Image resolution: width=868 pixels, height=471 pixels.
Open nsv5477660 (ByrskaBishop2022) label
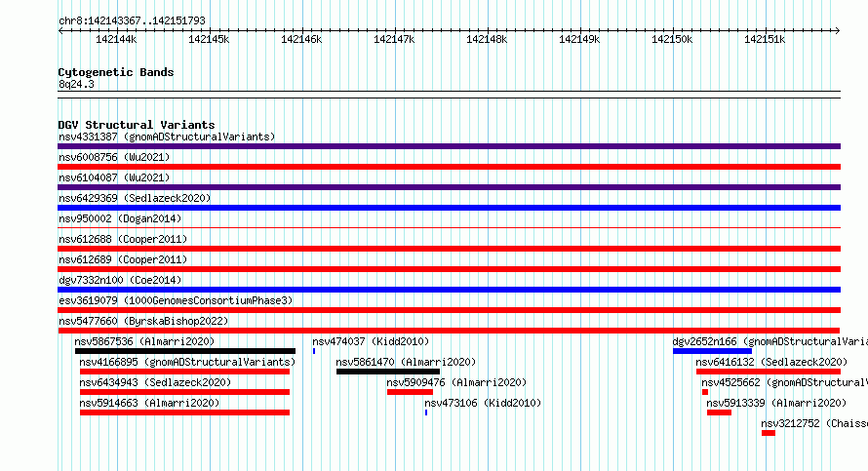(143, 321)
